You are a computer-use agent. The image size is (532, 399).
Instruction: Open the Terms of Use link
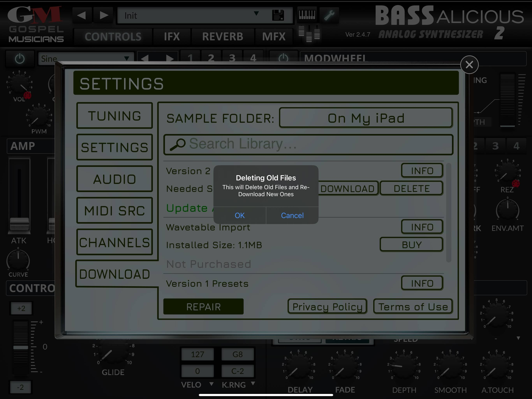pyautogui.click(x=413, y=307)
